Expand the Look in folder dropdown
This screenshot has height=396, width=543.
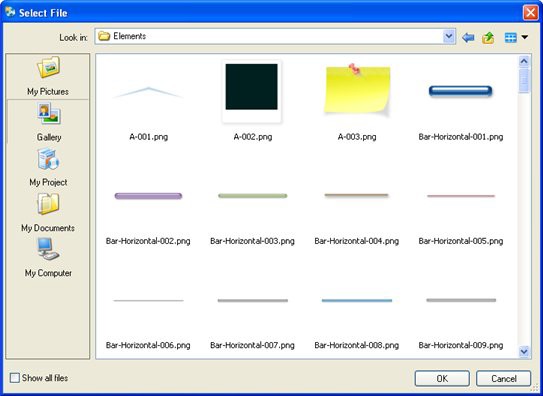pyautogui.click(x=449, y=36)
